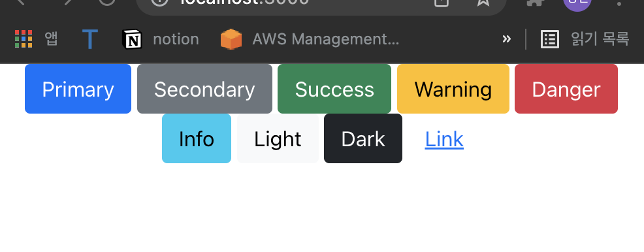Follow the underlined Link button

pyautogui.click(x=444, y=138)
